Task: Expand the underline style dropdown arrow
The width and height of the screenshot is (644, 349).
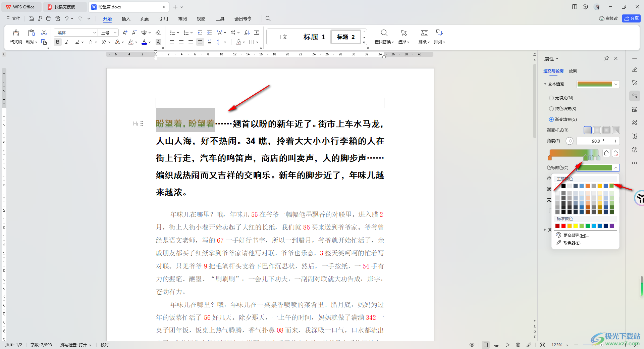Action: coord(83,42)
